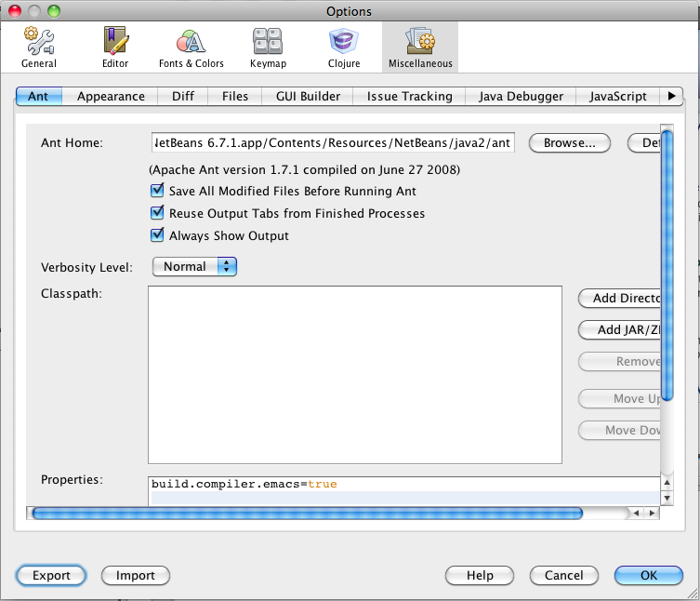This screenshot has height=601, width=700.
Task: Switch to the Java Debugger tab
Action: point(521,96)
